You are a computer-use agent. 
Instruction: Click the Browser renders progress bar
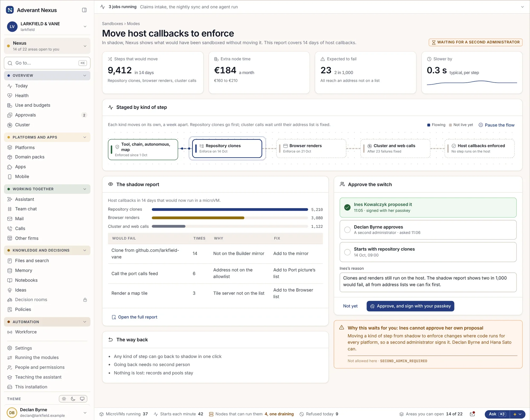tap(230, 218)
